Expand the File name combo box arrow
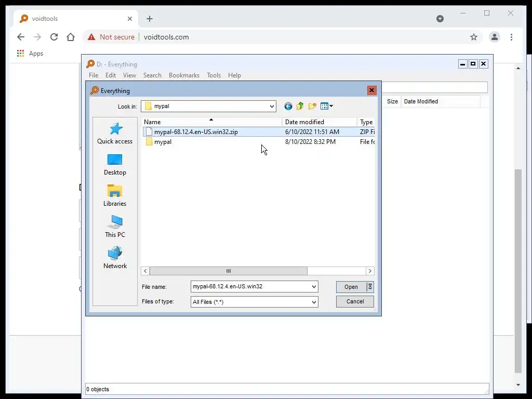 click(314, 287)
